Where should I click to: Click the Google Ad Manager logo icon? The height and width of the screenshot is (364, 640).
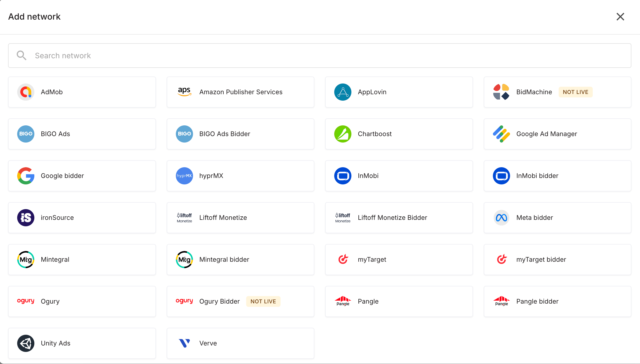pyautogui.click(x=501, y=134)
